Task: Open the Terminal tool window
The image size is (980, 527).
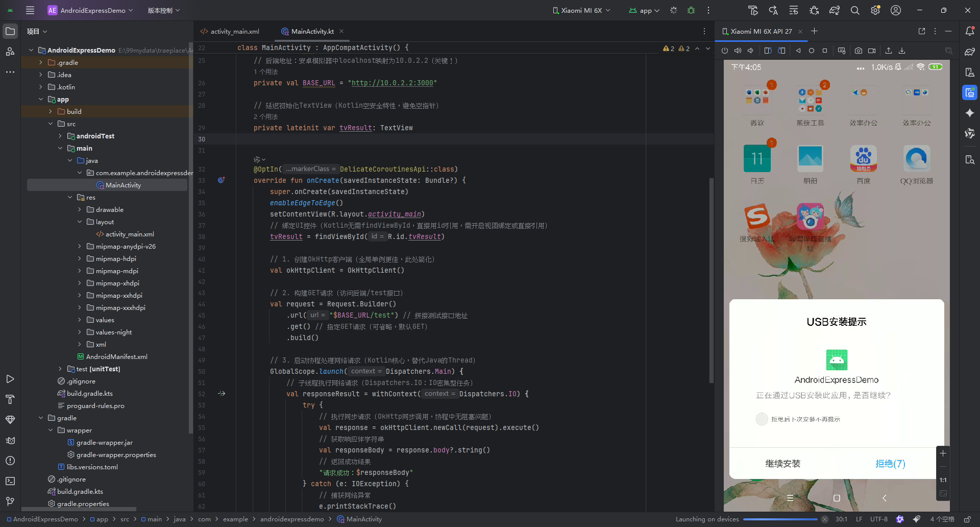Action: pos(10,481)
